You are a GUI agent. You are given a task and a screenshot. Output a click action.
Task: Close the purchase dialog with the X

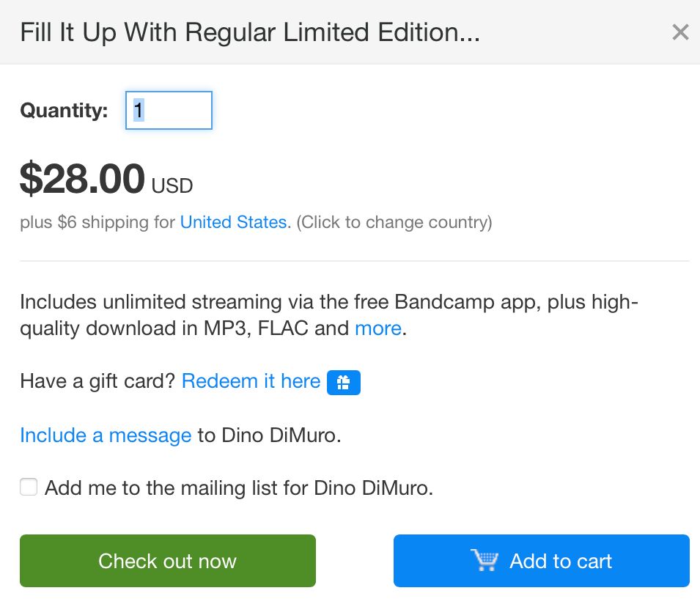click(680, 32)
